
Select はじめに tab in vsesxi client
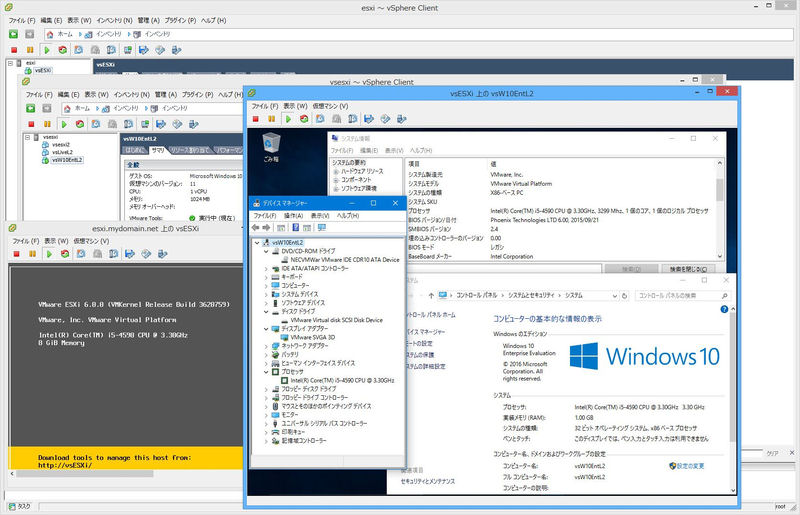click(135, 150)
